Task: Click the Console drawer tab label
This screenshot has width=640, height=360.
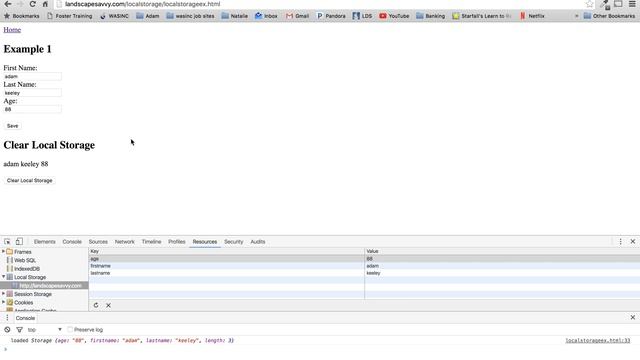Action: (x=25, y=318)
